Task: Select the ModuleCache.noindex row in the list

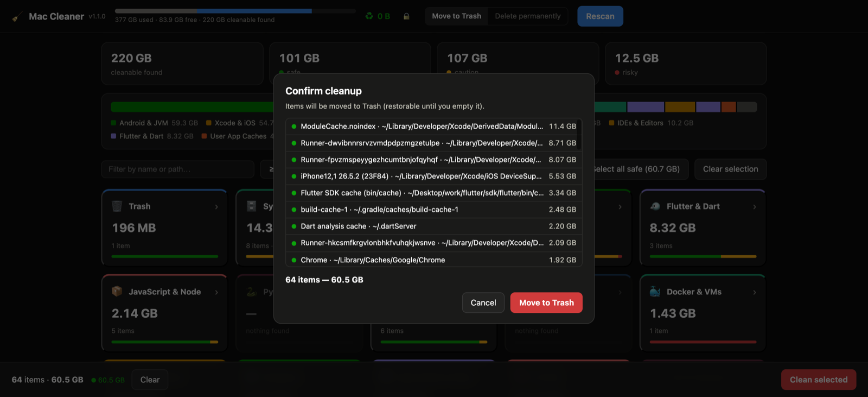Action: pyautogui.click(x=433, y=127)
